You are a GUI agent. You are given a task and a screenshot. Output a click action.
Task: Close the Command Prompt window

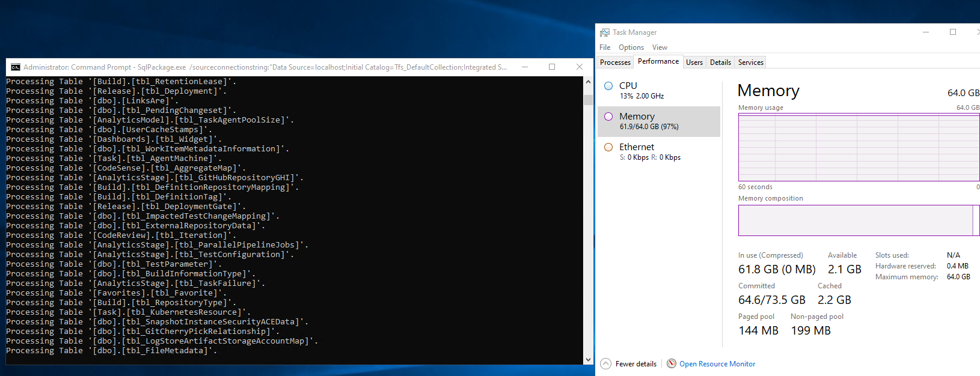[x=580, y=67]
